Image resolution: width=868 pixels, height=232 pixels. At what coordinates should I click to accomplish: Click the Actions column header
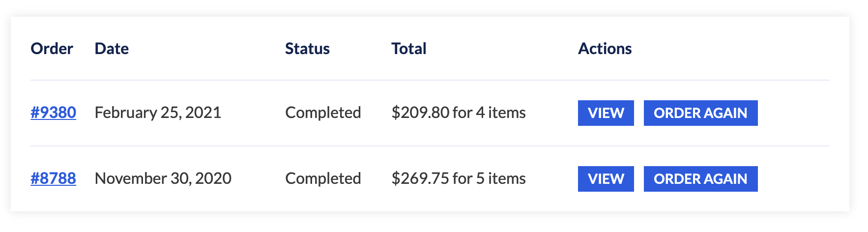click(x=605, y=49)
